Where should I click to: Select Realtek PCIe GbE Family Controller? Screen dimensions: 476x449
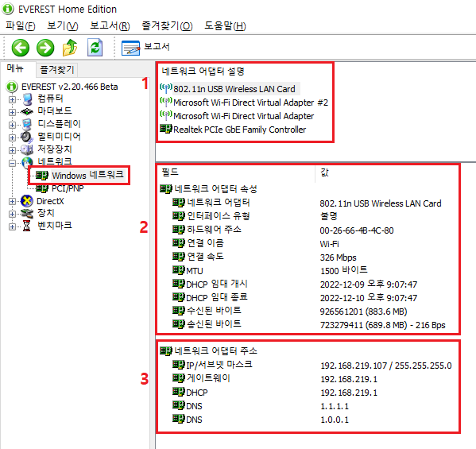[x=233, y=130]
